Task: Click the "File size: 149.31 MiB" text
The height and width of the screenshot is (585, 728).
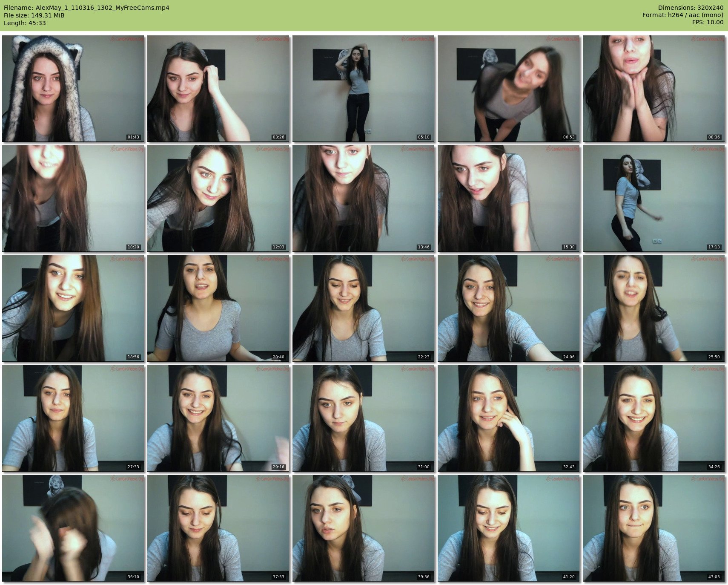Action: tap(34, 15)
